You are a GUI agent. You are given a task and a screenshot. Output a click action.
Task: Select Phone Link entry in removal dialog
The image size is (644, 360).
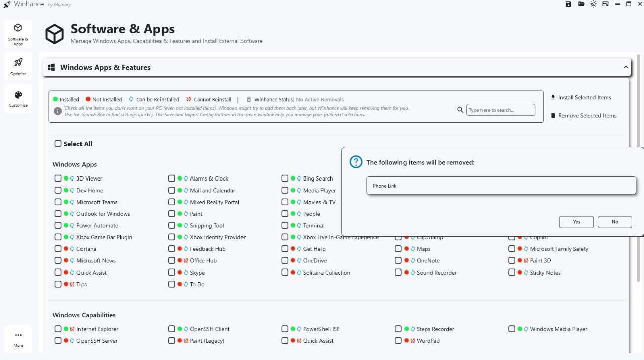click(501, 186)
